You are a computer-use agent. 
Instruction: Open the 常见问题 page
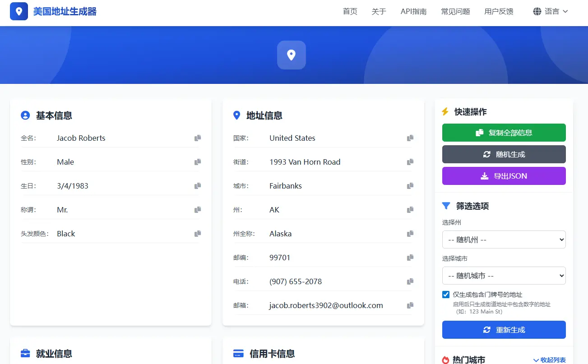point(455,12)
